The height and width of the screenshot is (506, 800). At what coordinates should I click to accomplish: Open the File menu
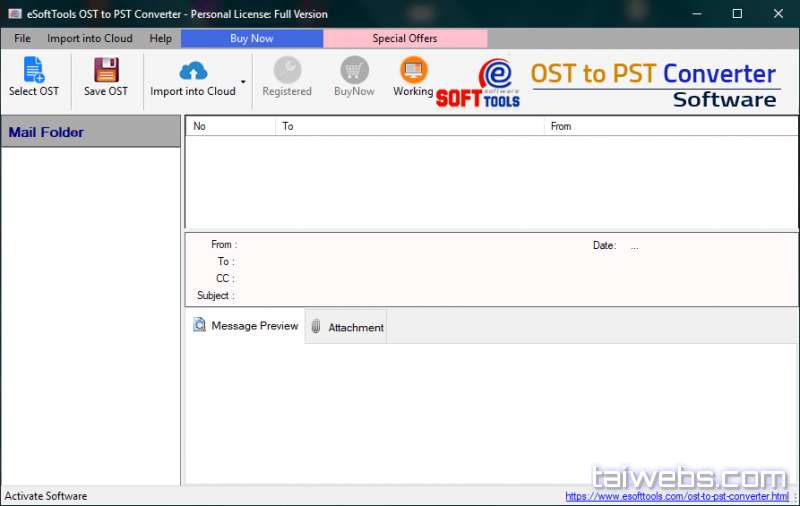pos(22,38)
